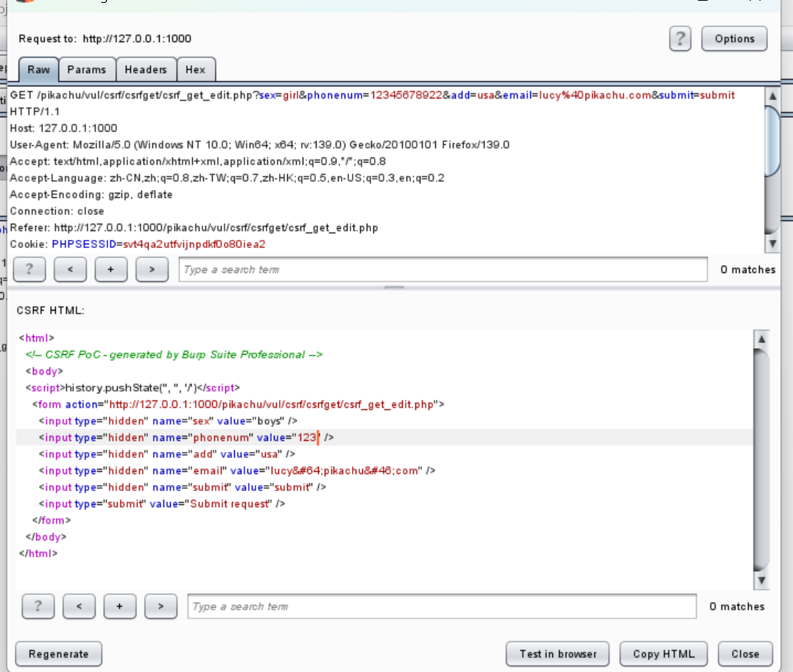
Task: Click plus button in CSRF HTML search bar
Action: point(120,606)
